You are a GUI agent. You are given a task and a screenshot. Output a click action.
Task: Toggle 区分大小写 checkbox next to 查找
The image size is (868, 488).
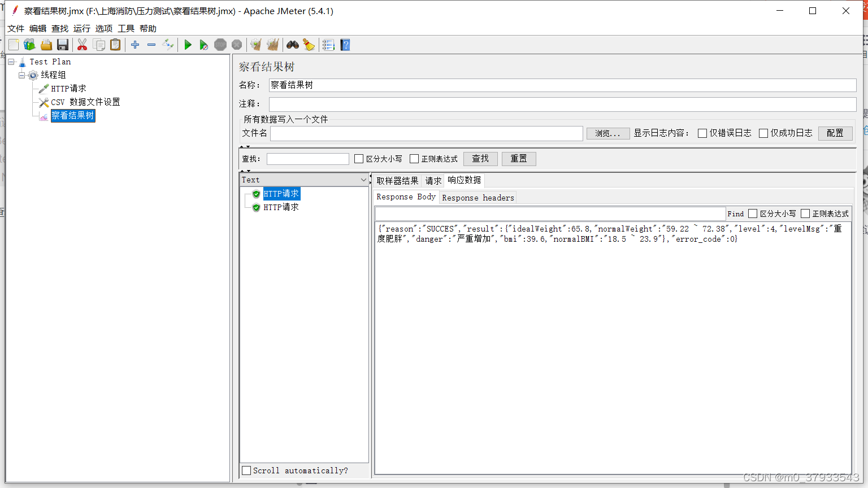pos(359,159)
